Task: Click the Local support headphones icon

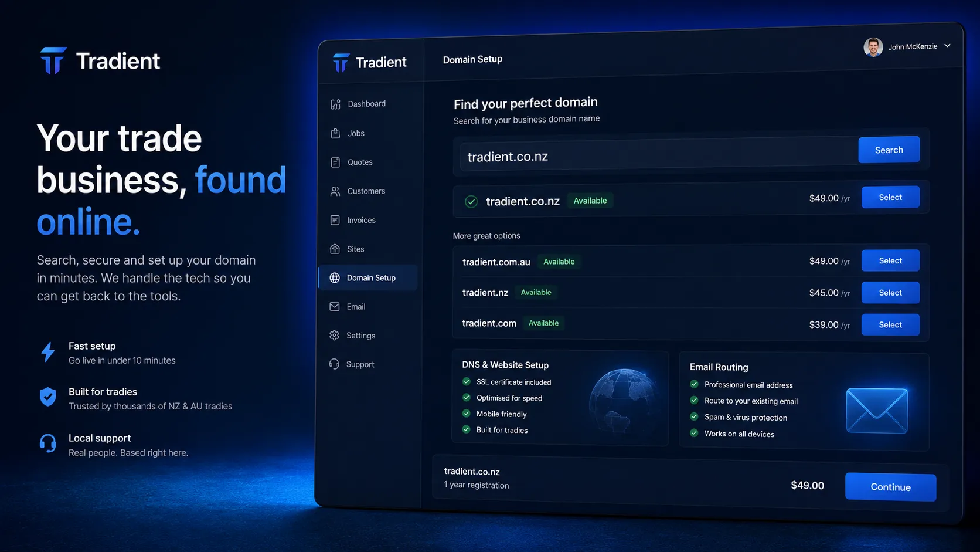Action: tap(48, 443)
